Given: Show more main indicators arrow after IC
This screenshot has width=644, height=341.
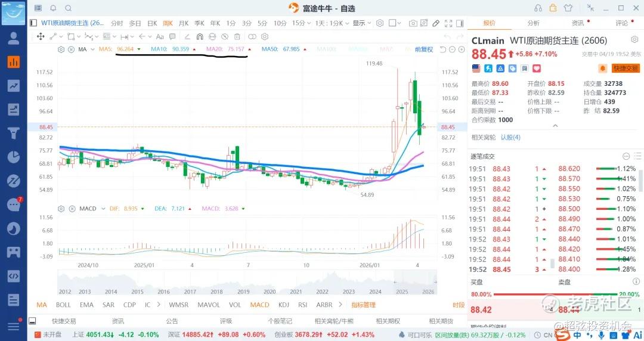Looking at the screenshot, I should 159,305.
